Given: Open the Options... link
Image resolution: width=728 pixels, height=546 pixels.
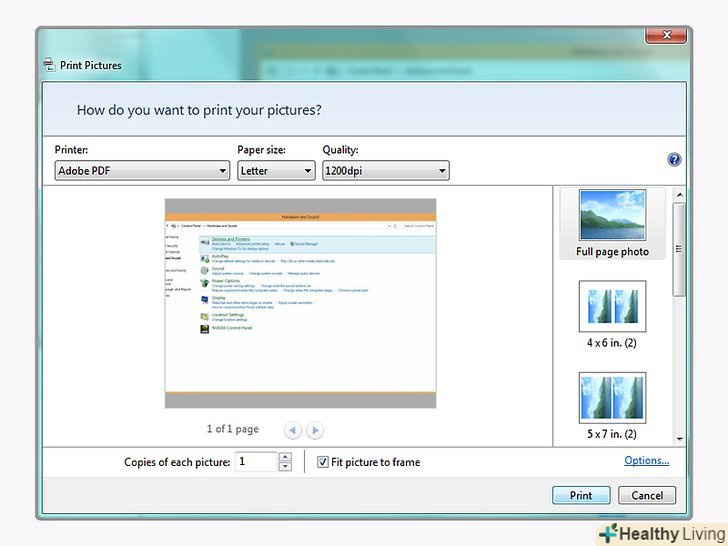Looking at the screenshot, I should (x=646, y=461).
